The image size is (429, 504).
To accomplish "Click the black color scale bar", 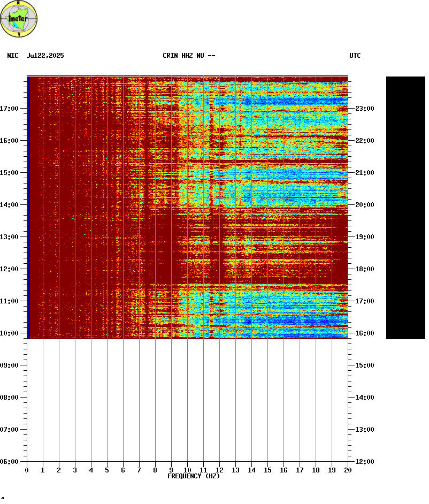I will pyautogui.click(x=405, y=208).
